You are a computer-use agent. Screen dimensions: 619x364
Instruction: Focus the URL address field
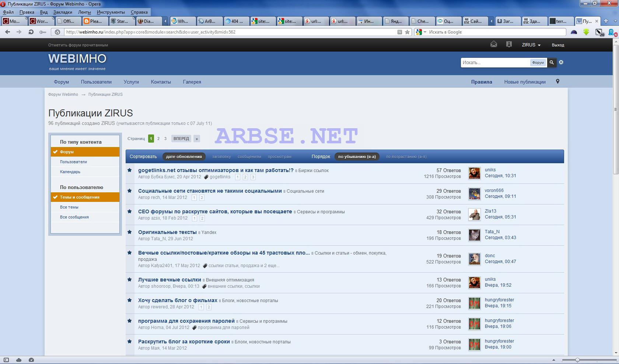tap(230, 32)
